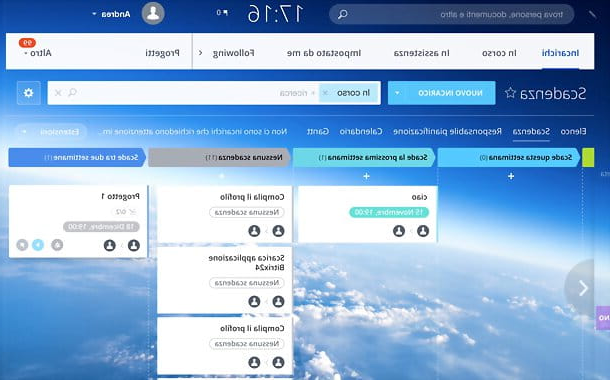Open the dropdown arrow beside Estensioni
The height and width of the screenshot is (380, 610).
pos(24,132)
